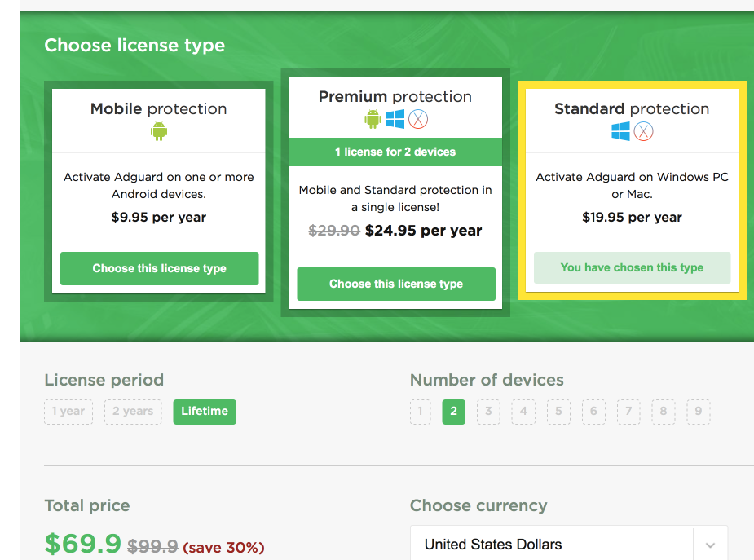754x560 pixels.
Task: Click the '1 license for 2 devices' banner
Action: click(x=395, y=152)
